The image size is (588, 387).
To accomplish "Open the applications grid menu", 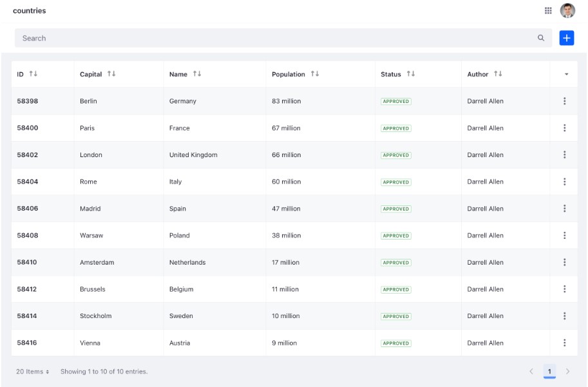I will coord(548,10).
